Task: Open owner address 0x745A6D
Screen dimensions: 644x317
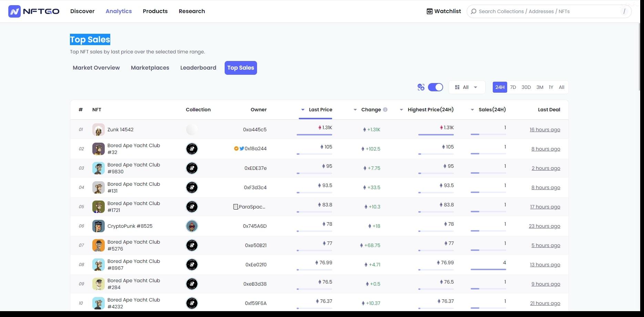Action: (255, 226)
